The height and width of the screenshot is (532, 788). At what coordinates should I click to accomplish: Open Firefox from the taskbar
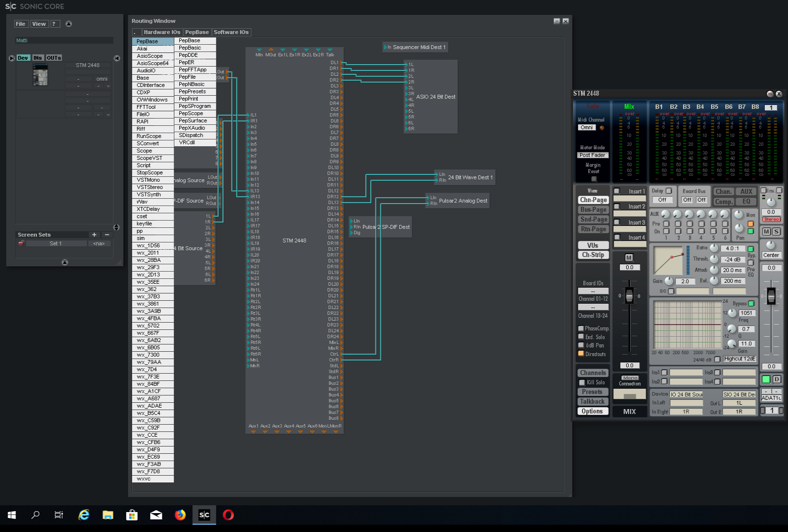point(180,515)
